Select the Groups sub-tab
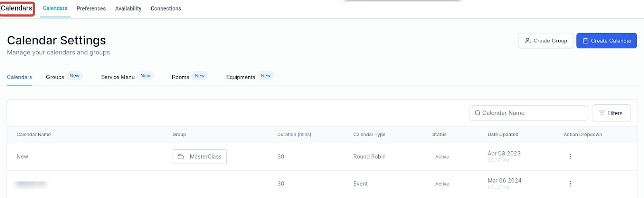The height and width of the screenshot is (198, 644). [x=55, y=77]
